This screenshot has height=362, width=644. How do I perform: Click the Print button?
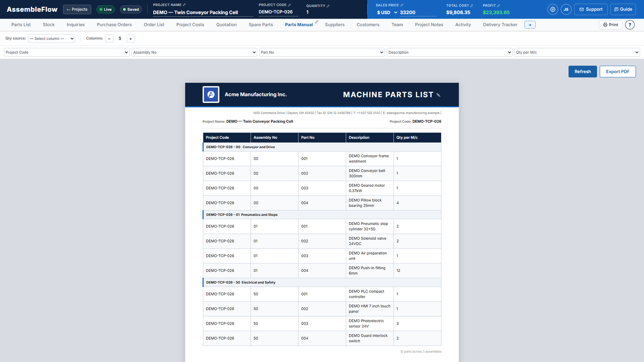tap(611, 25)
